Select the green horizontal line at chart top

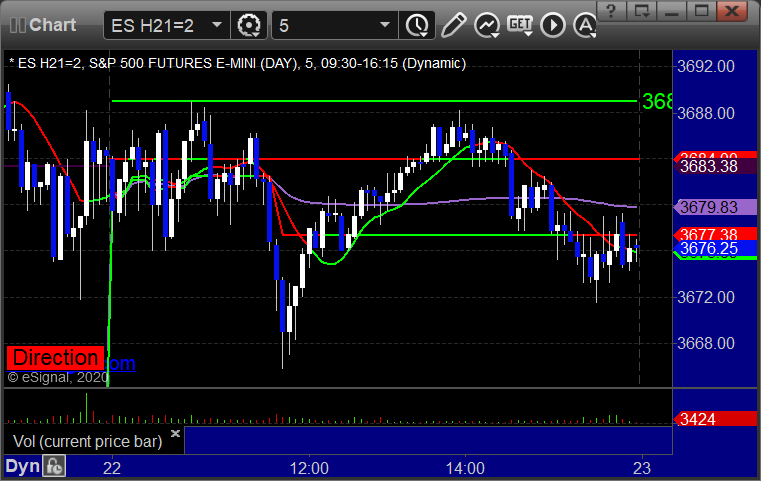[x=374, y=101]
